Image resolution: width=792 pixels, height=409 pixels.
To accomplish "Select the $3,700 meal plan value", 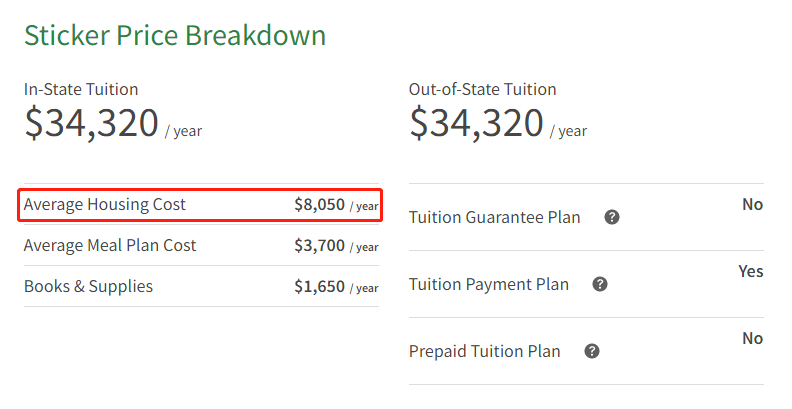I will (320, 245).
